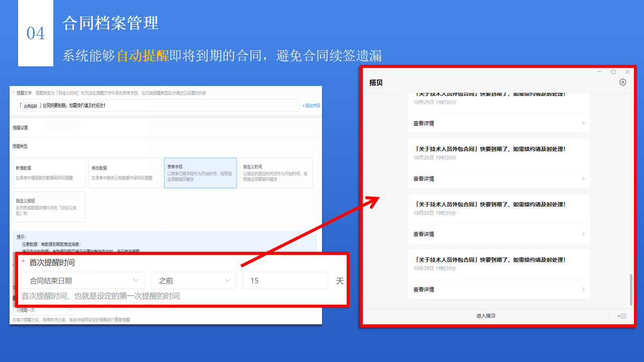Select the 修改数据 reminder type

pos(124,172)
